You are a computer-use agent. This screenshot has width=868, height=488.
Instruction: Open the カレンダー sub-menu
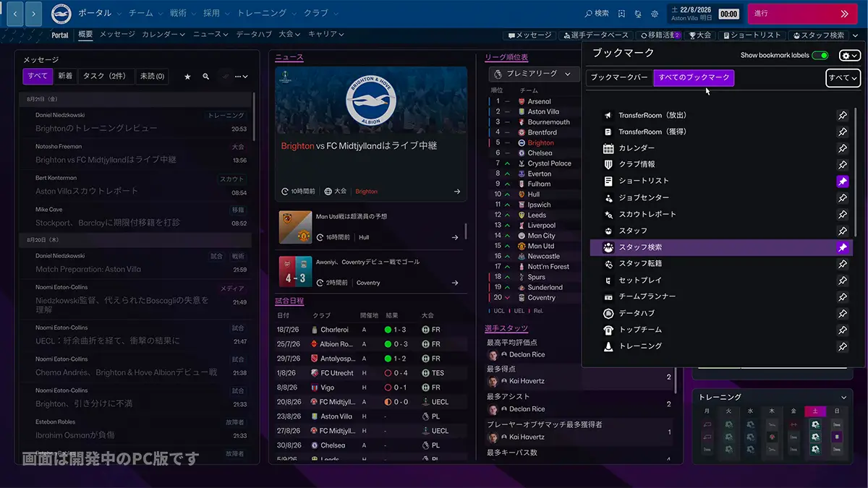[x=163, y=34]
